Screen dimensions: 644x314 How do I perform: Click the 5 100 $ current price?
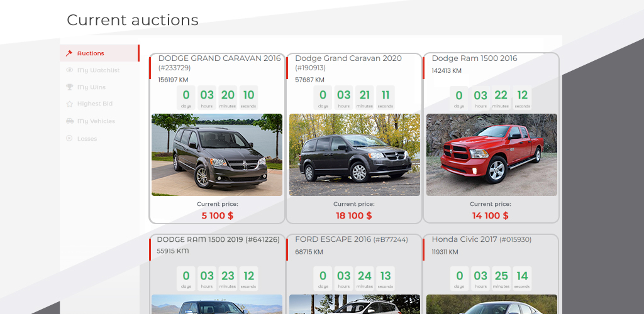pyautogui.click(x=217, y=215)
